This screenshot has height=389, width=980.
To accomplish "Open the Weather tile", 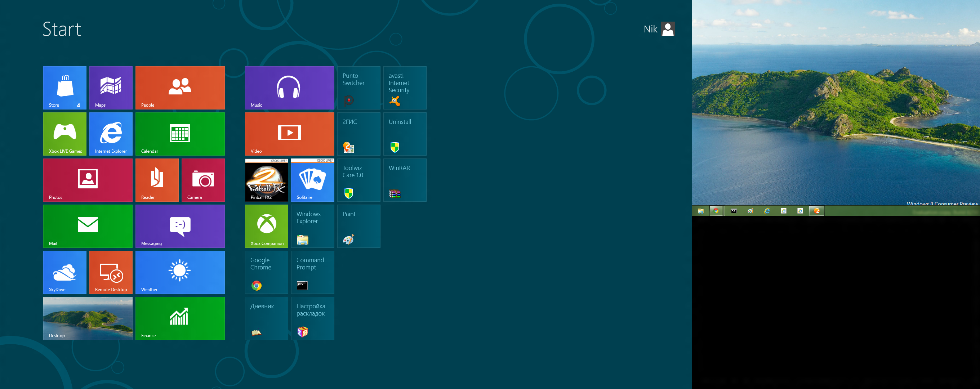I will [180, 272].
